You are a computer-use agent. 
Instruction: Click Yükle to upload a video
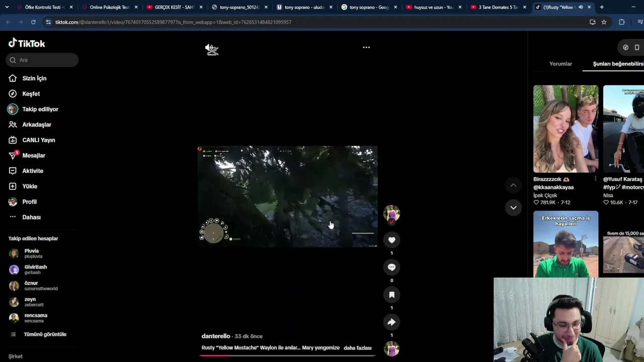30,187
